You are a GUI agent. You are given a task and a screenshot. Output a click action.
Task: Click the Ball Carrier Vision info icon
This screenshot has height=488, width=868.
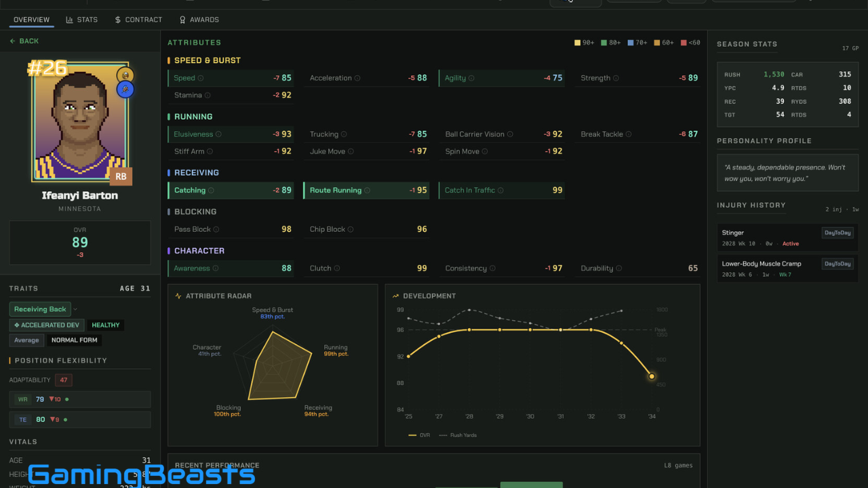click(x=510, y=134)
